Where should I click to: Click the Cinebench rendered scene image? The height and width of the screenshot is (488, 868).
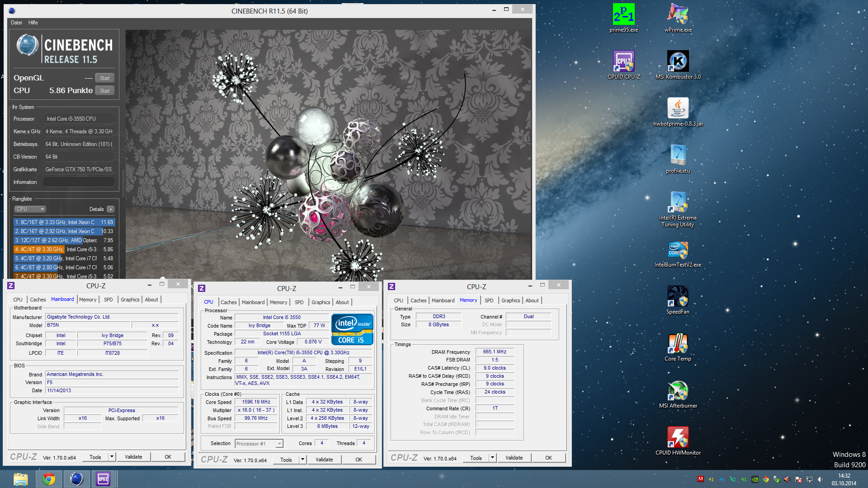(329, 155)
